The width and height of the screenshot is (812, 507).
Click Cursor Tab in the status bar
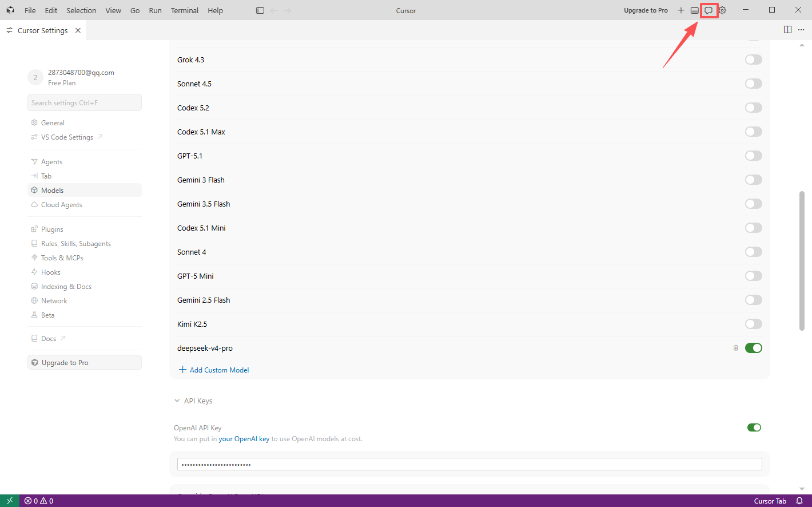pyautogui.click(x=770, y=501)
